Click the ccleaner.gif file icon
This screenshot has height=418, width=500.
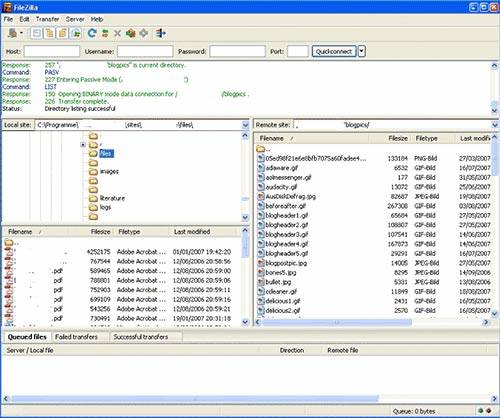click(261, 291)
